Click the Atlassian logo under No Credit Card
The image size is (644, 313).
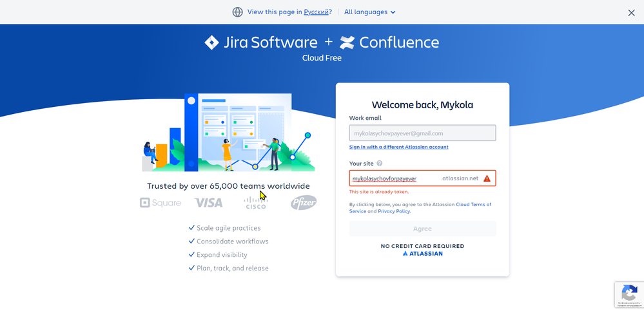point(422,254)
